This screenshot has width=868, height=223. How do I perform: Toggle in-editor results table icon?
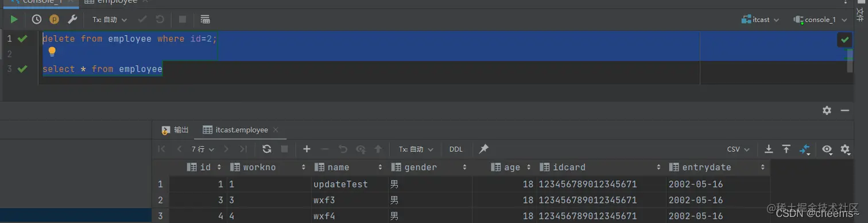205,20
